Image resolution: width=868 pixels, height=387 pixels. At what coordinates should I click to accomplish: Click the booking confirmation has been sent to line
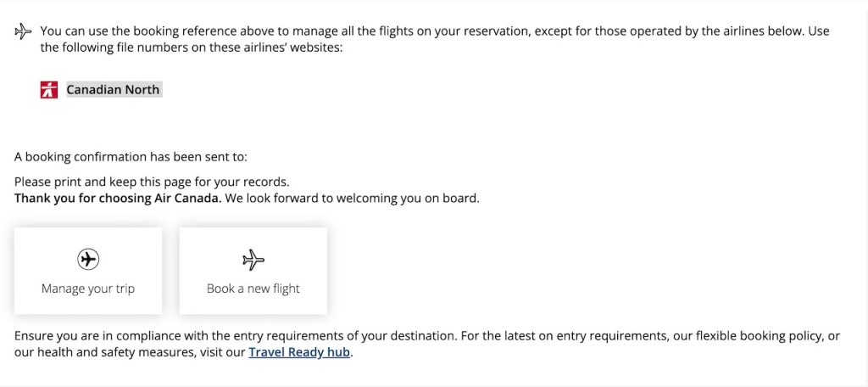[131, 156]
